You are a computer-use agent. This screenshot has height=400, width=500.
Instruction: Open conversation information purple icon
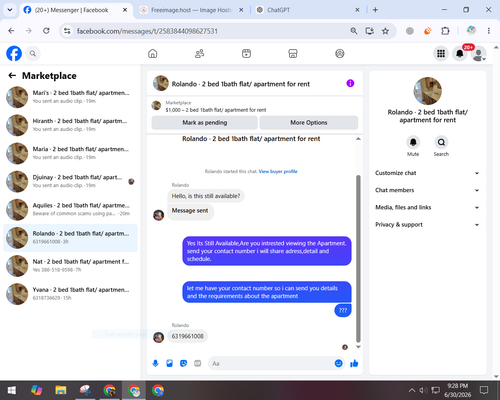point(350,83)
